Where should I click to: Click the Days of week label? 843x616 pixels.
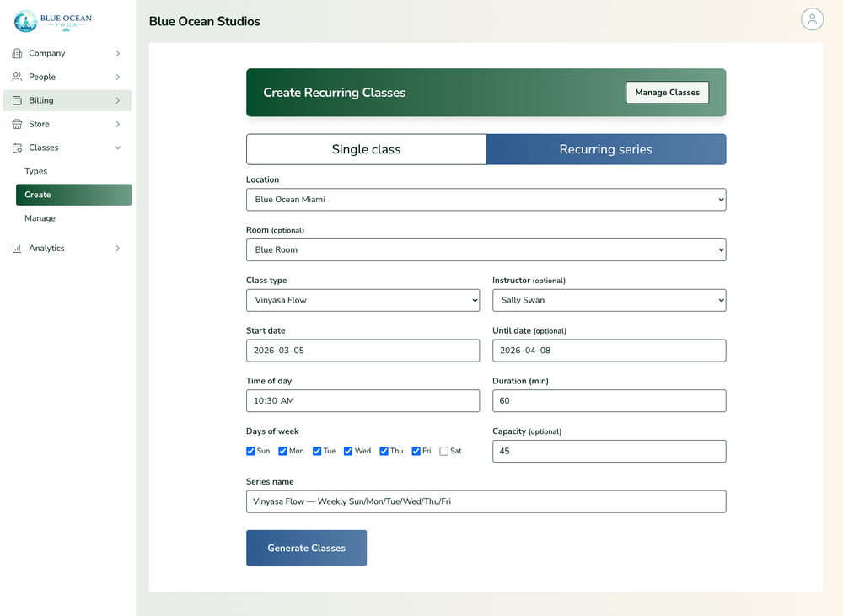click(272, 431)
